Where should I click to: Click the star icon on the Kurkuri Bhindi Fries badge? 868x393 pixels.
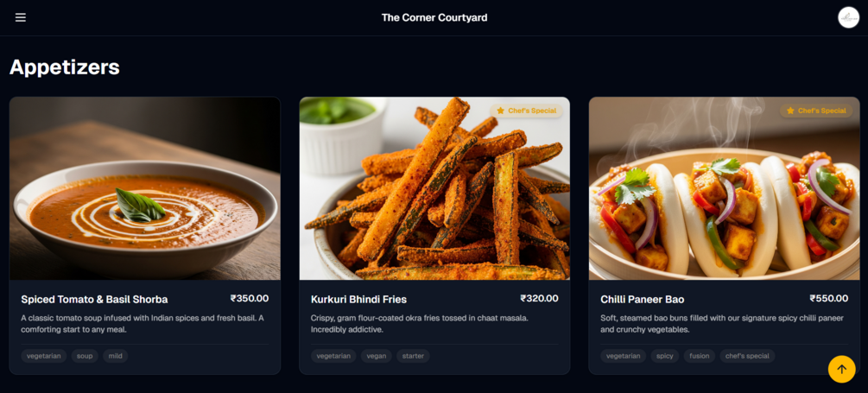tap(500, 111)
